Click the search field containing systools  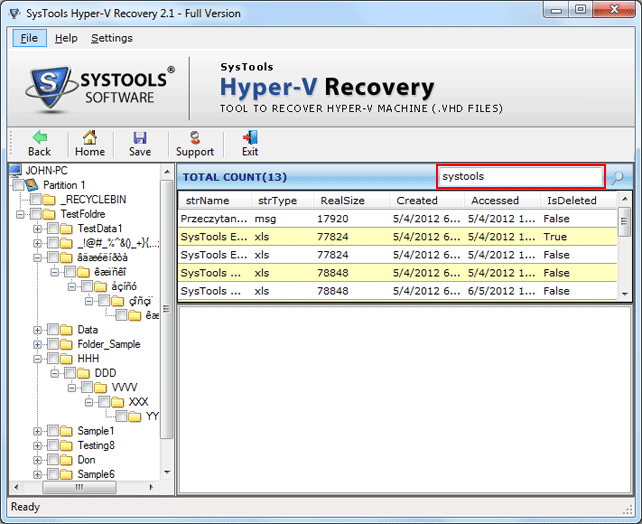(x=520, y=177)
